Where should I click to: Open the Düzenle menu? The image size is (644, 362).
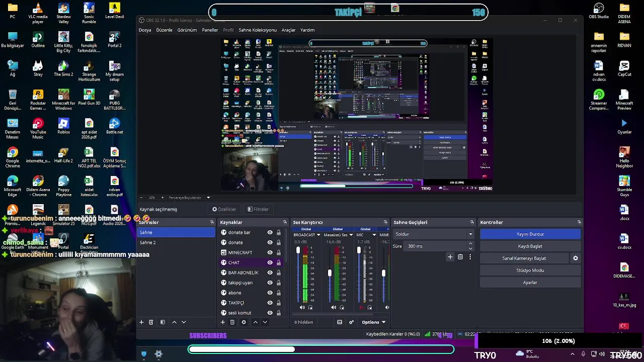[164, 30]
